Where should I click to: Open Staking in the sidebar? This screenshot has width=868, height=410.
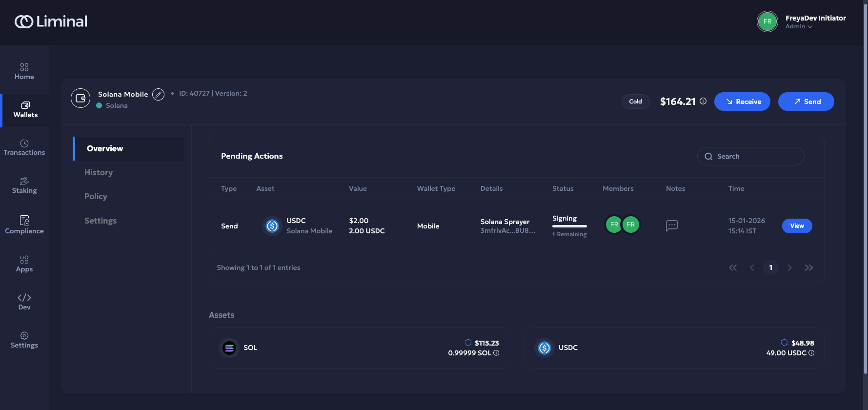coord(24,185)
